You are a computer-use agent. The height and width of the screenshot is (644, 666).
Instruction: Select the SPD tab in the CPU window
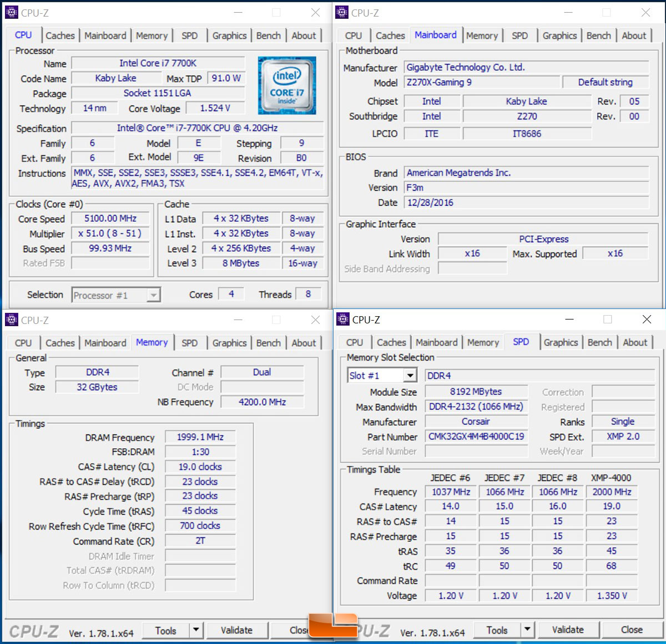tap(189, 36)
